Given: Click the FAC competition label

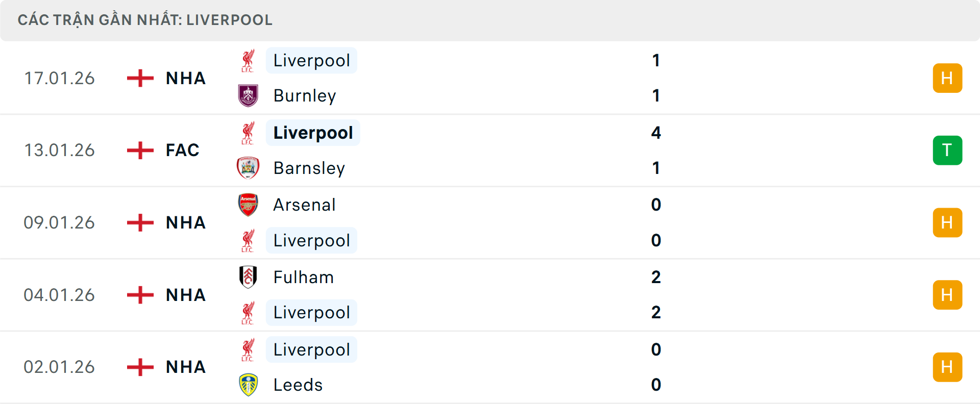Looking at the screenshot, I should (182, 150).
